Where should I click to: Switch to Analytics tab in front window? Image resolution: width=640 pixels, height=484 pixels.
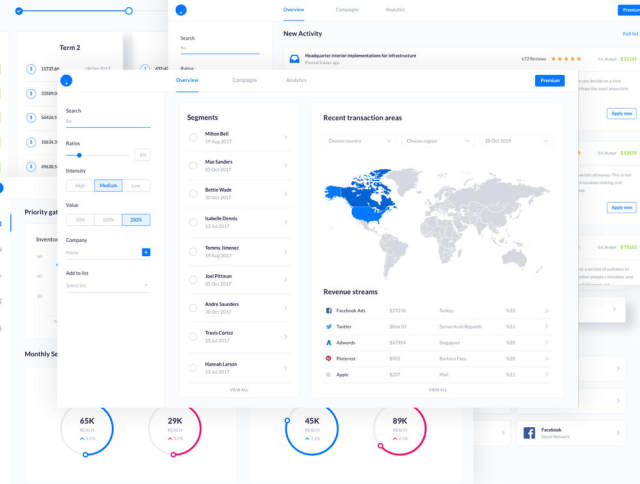tap(296, 80)
